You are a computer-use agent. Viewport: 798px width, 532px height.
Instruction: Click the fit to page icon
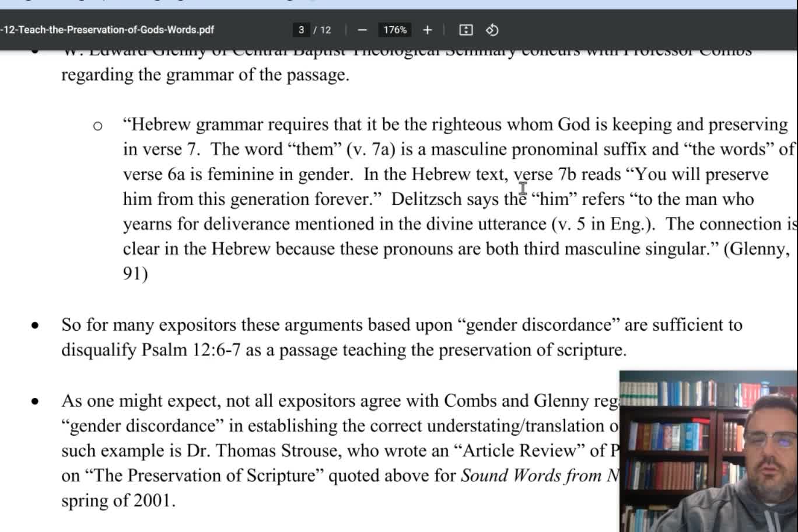pos(466,30)
